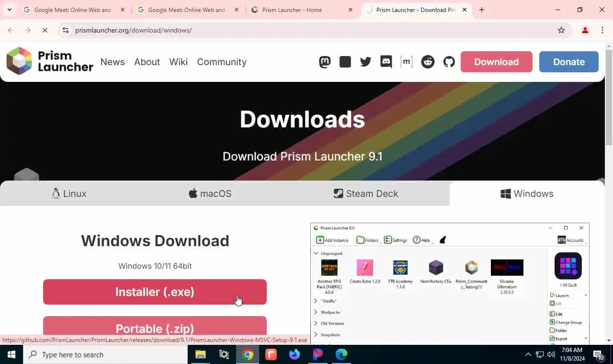
Task: Open orange app icon on taskbar
Action: coord(271,354)
